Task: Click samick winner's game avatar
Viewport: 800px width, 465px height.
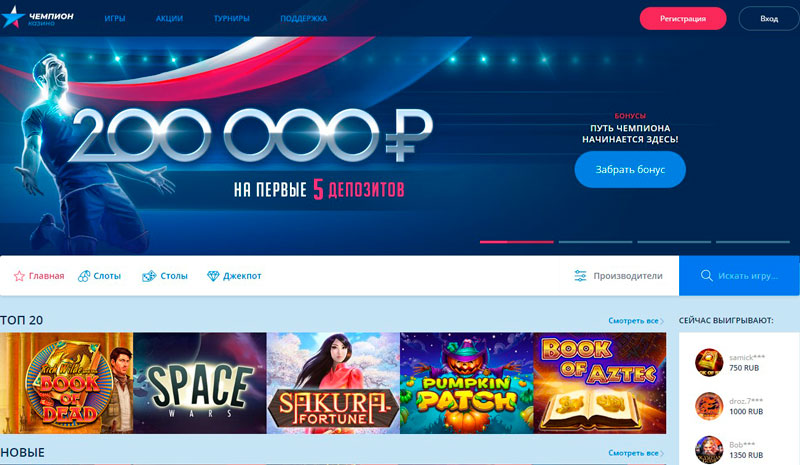Action: [x=709, y=362]
